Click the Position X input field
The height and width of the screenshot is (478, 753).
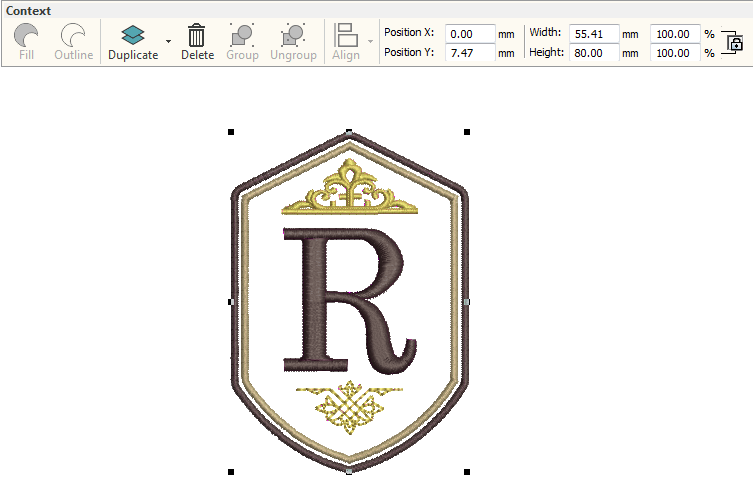click(470, 34)
